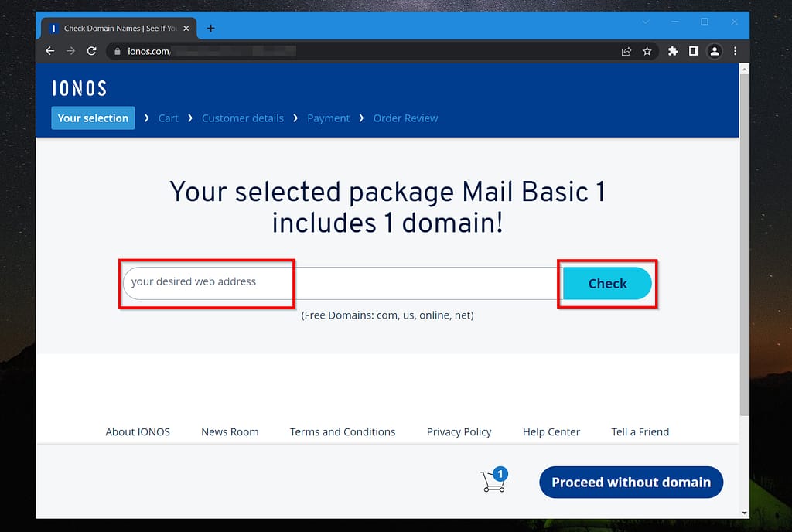Open the About IONOS link

[x=138, y=431]
